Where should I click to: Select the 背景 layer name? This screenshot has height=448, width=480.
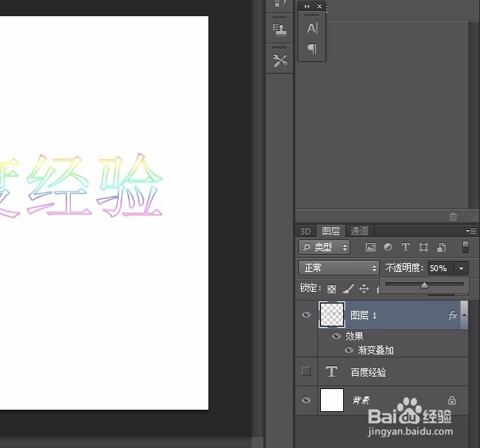[361, 400]
